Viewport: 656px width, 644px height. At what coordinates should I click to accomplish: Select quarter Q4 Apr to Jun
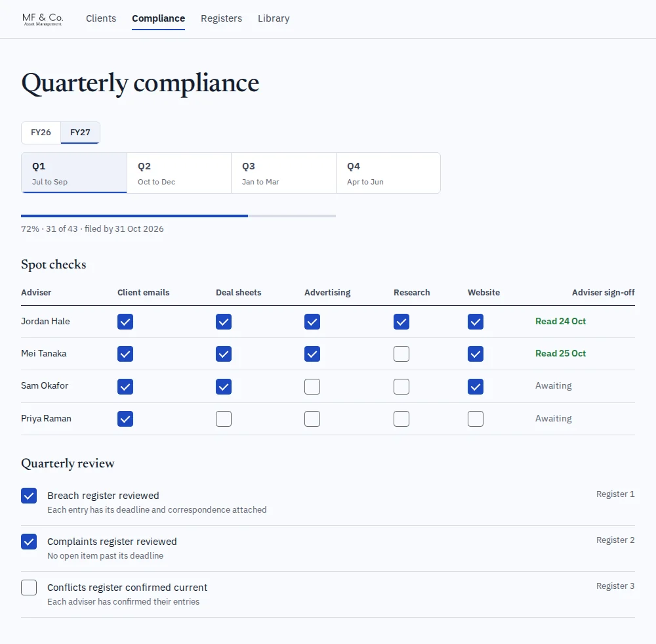[x=388, y=173]
